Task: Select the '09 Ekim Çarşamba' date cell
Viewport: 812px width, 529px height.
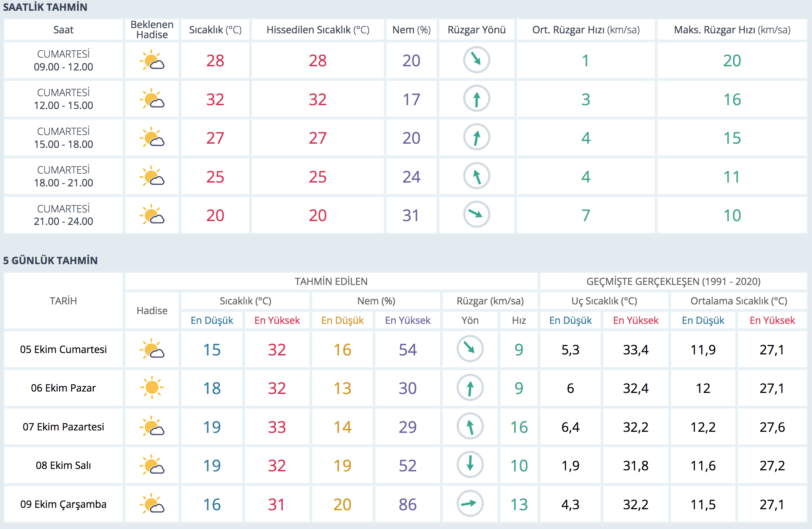Action: pos(64,504)
